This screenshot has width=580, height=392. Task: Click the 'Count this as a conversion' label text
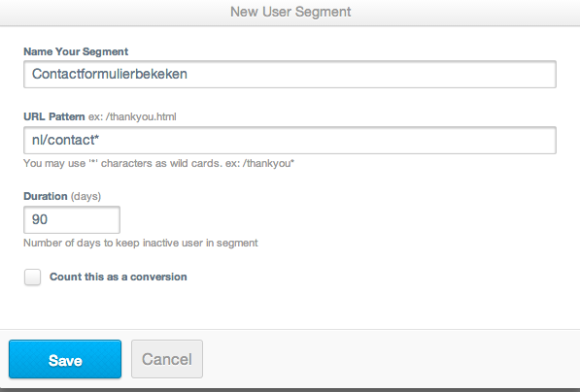point(118,277)
